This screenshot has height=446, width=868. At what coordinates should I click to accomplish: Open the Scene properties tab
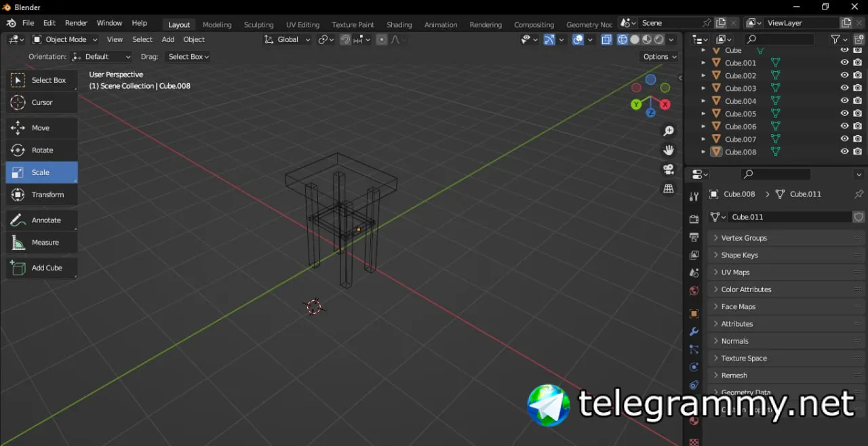pos(694,272)
